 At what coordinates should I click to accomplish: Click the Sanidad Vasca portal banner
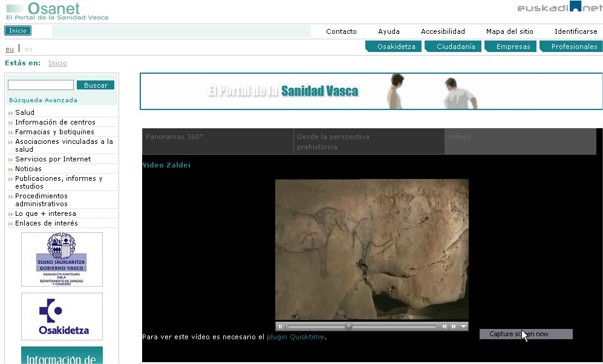371,91
